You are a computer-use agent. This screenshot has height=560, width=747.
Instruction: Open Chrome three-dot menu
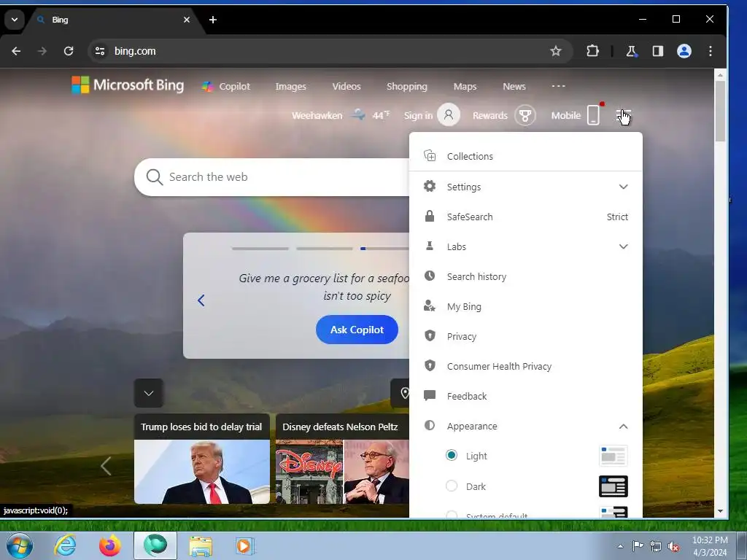tap(711, 51)
